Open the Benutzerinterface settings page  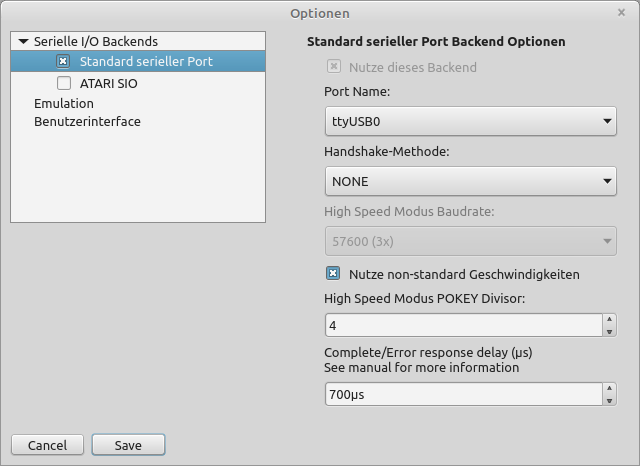pyautogui.click(x=87, y=122)
